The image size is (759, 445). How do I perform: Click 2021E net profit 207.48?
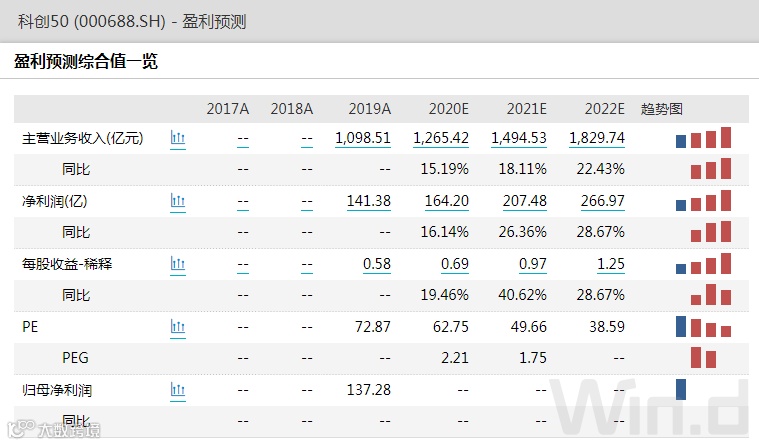524,201
